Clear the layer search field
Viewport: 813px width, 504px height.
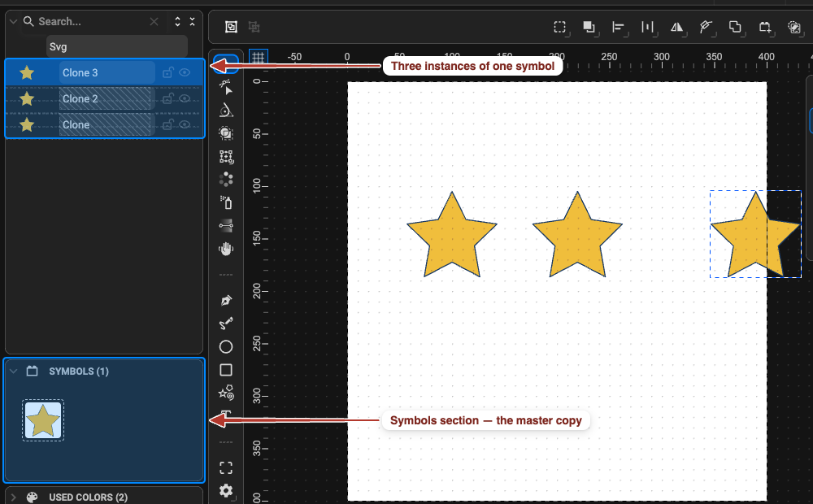[x=154, y=21]
